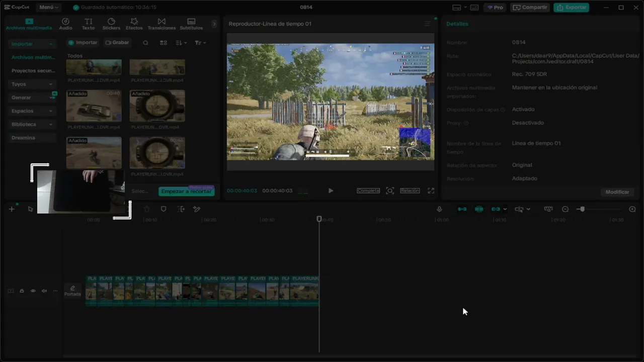Click the Pro upgrade button
This screenshot has height=362, width=644.
pyautogui.click(x=495, y=8)
